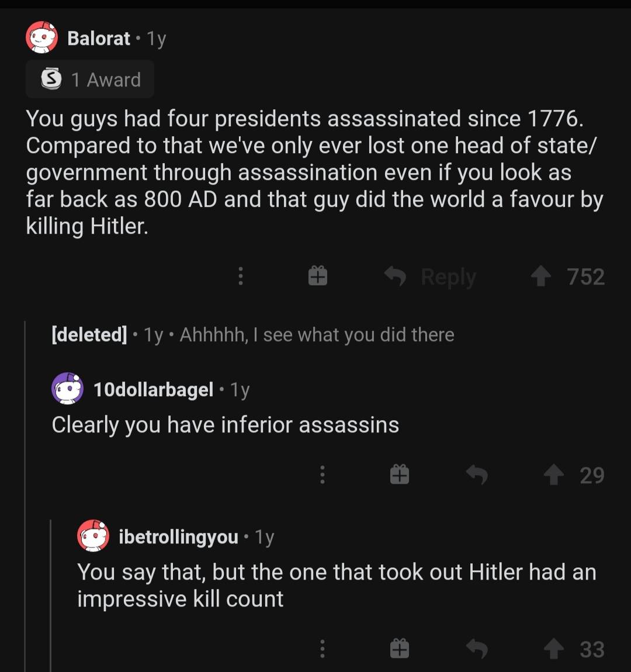Upvote 10dollarbagel's comment showing 29
The height and width of the screenshot is (672, 631).
[553, 475]
